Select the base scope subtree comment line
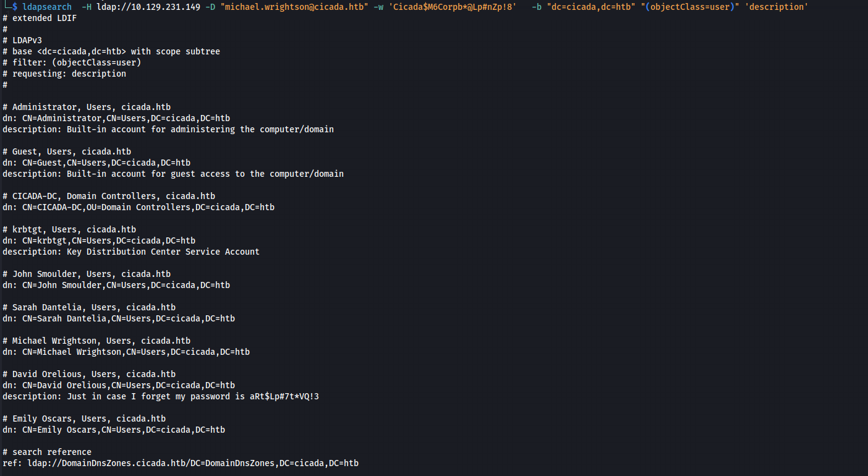 click(x=111, y=51)
